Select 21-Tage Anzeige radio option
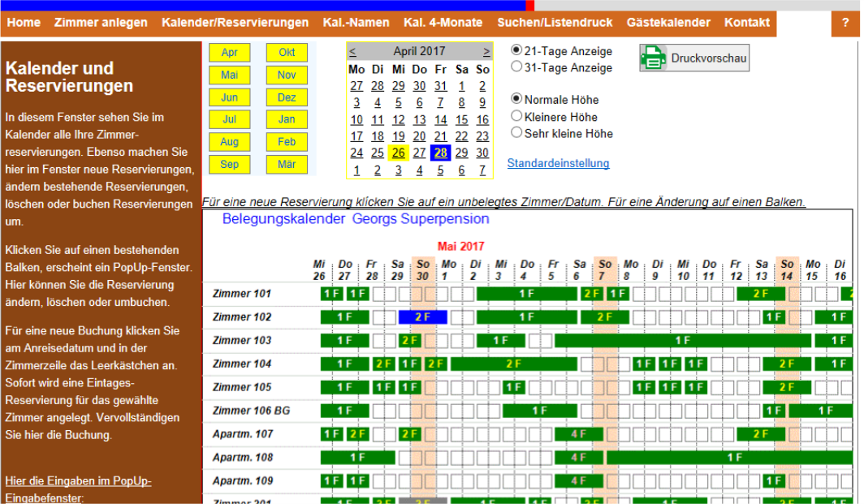The width and height of the screenshot is (864, 504). tap(516, 50)
